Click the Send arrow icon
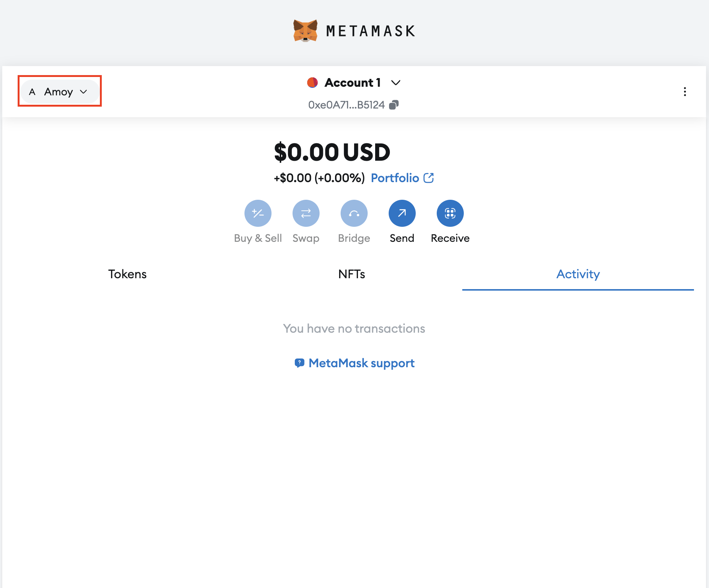The image size is (709, 588). pyautogui.click(x=402, y=213)
